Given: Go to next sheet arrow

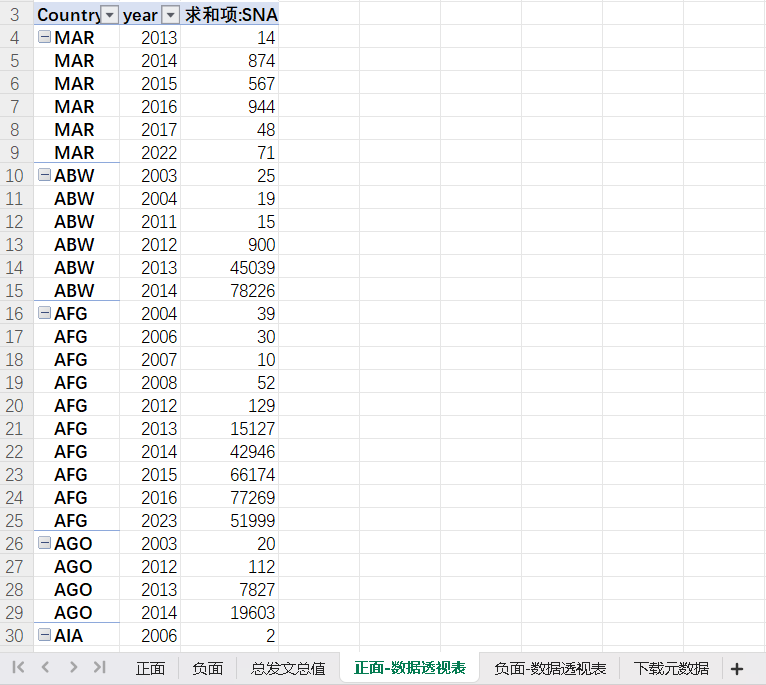Looking at the screenshot, I should click(73, 667).
